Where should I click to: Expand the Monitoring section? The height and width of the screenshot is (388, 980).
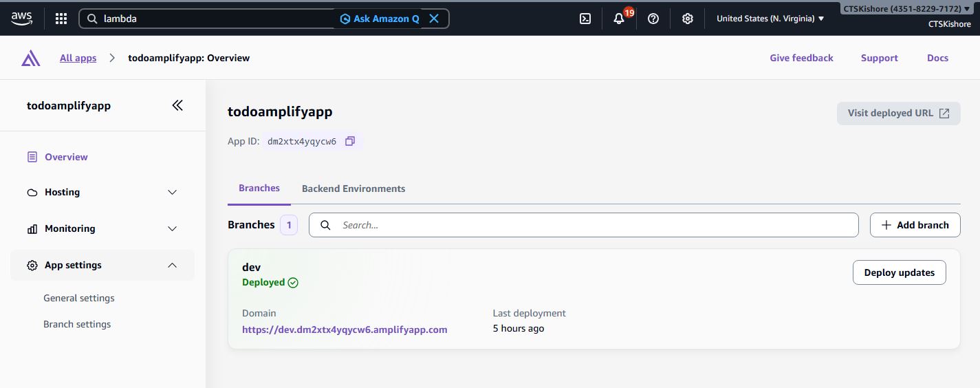(x=172, y=228)
